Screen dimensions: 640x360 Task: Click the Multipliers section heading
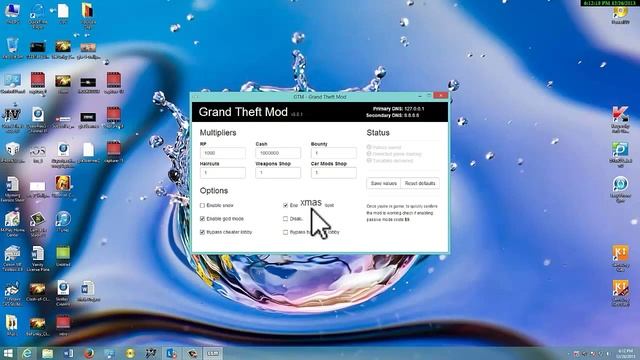(x=218, y=133)
